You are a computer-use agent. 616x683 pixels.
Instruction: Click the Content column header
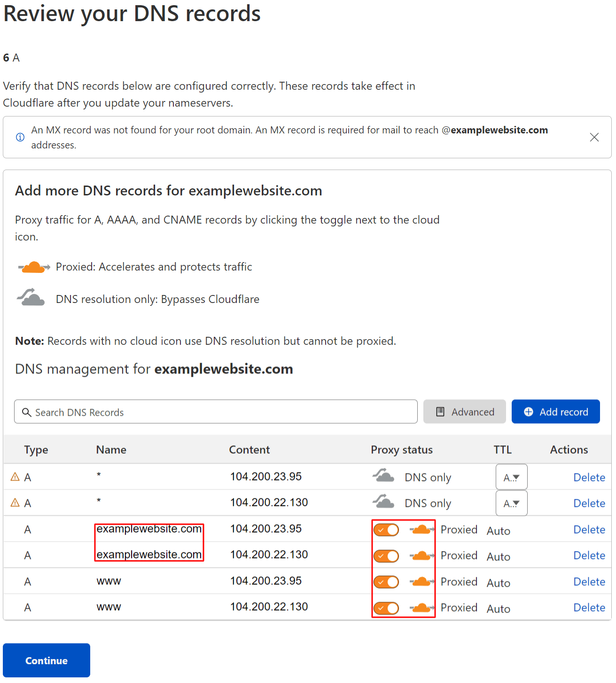coord(250,450)
